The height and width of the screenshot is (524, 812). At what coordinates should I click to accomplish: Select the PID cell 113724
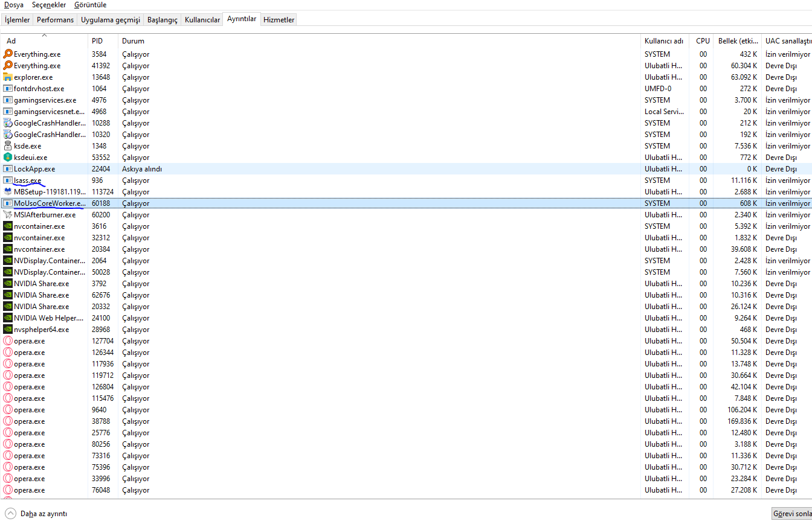(x=103, y=192)
